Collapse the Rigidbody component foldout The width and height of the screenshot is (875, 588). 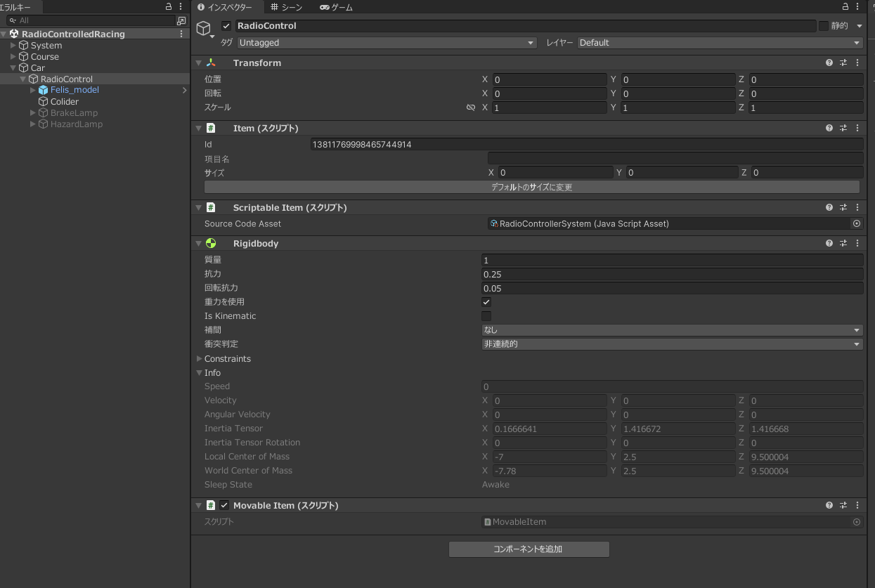tap(199, 243)
